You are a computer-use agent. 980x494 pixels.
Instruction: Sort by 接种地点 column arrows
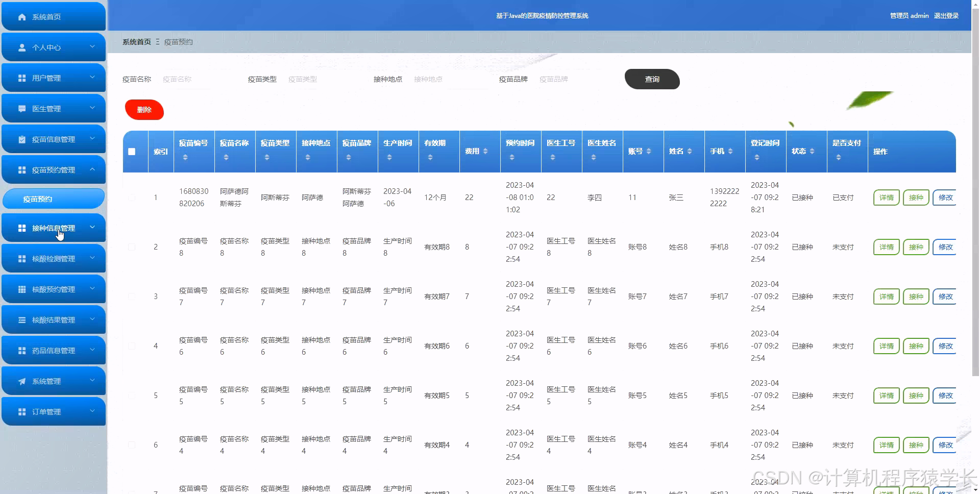(308, 158)
